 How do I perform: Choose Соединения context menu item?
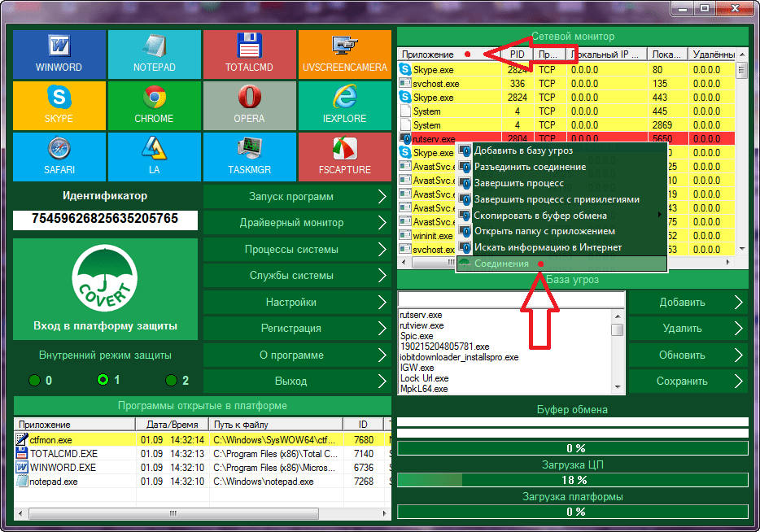point(561,264)
